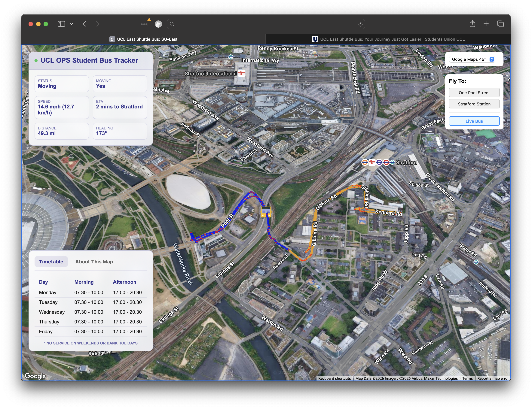This screenshot has height=409, width=532.
Task: Click the Share icon in toolbar
Action: [x=472, y=24]
